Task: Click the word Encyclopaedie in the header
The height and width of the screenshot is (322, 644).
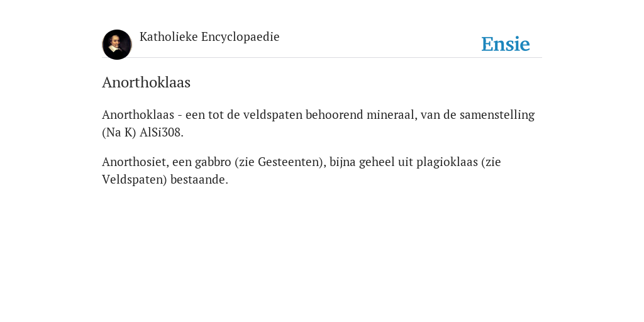Action: click(240, 37)
